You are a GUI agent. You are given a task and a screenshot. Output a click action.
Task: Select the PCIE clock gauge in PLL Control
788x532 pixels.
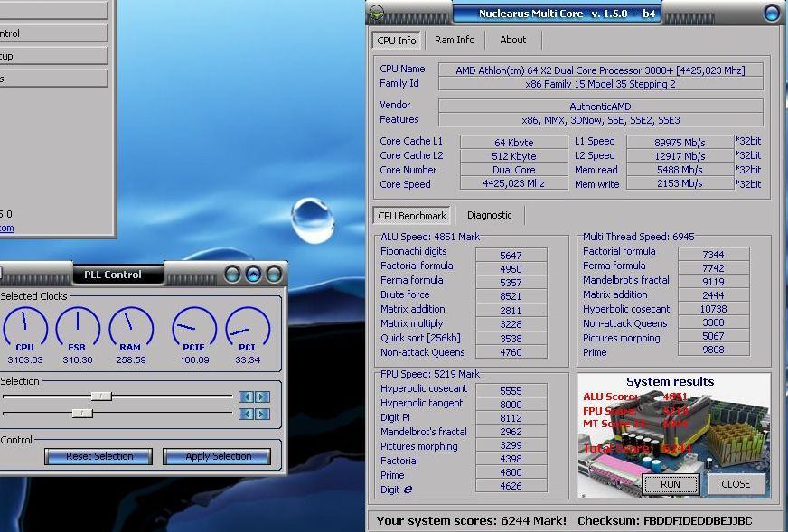(194, 329)
